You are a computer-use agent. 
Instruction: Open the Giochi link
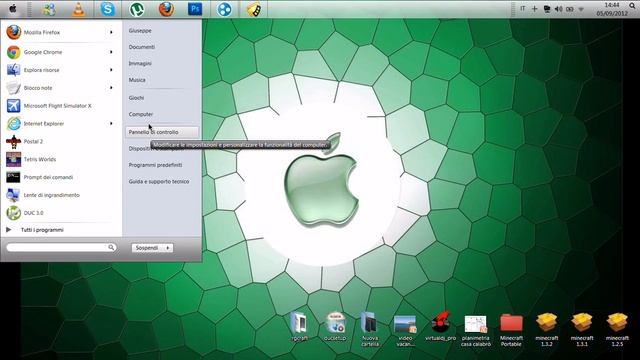(x=136, y=98)
